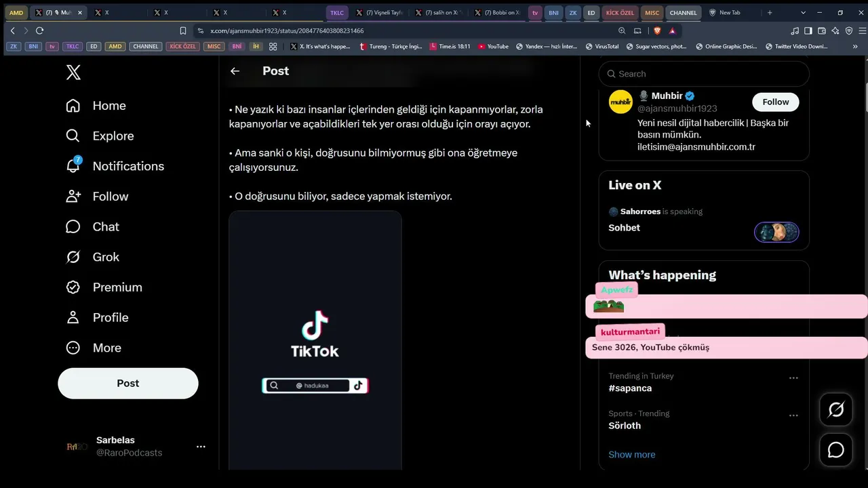Open the Time.is bookmark
The width and height of the screenshot is (868, 488).
[450, 46]
